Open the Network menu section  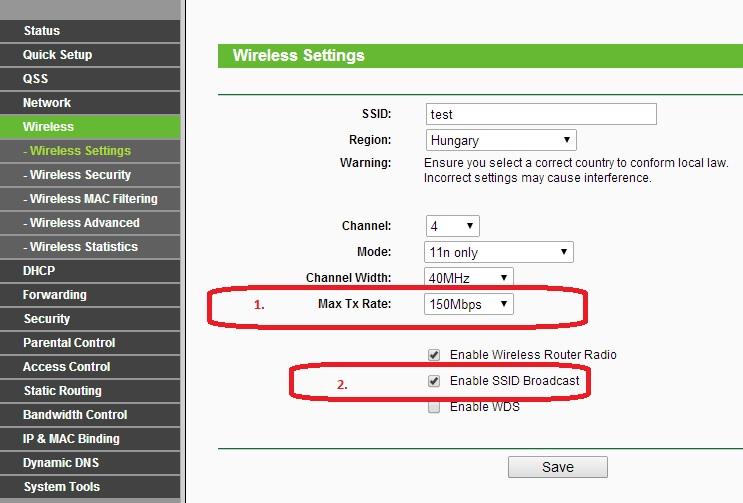click(90, 103)
